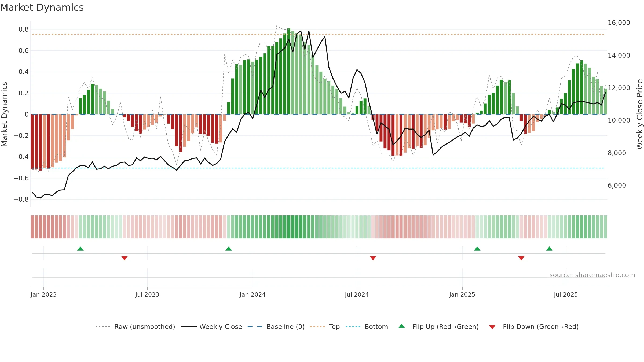Click the Jan 2024 axis label

point(253,294)
